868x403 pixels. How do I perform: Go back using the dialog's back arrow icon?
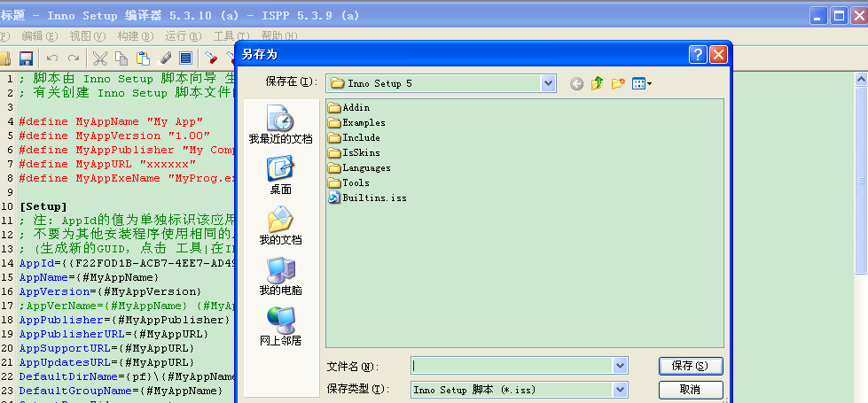point(577,84)
